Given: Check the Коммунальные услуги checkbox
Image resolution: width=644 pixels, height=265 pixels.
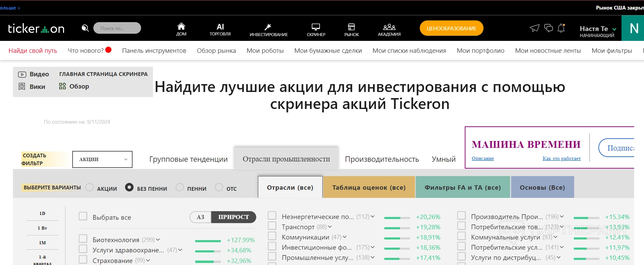Looking at the screenshot, I should pyautogui.click(x=461, y=236).
